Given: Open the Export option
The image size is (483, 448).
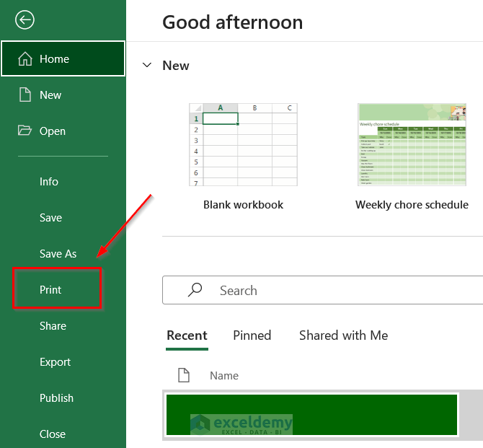Looking at the screenshot, I should (x=55, y=362).
